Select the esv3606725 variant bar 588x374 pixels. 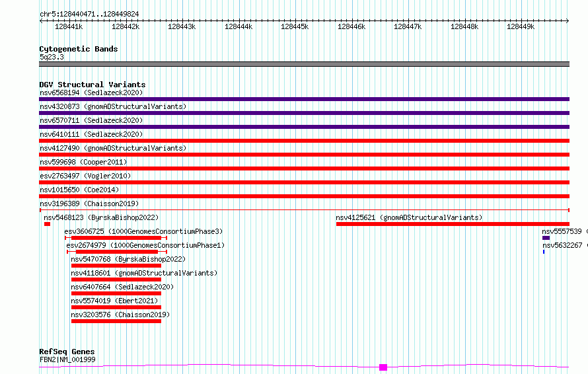(116, 238)
